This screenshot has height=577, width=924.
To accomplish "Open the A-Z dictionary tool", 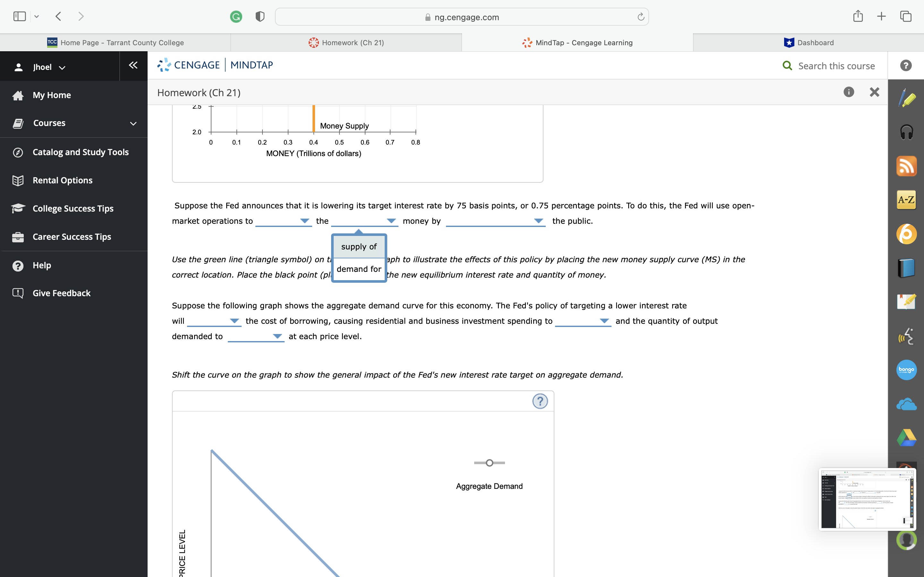I will click(x=907, y=199).
